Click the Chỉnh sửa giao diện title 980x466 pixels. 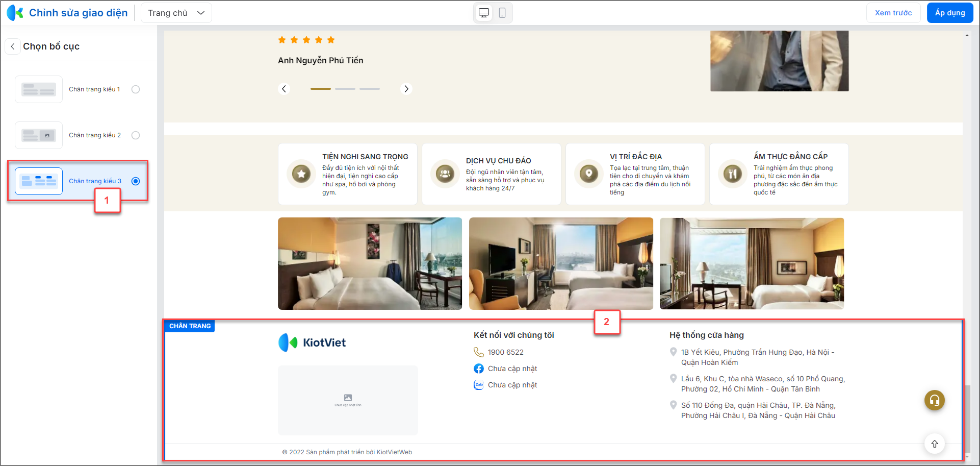pos(78,13)
